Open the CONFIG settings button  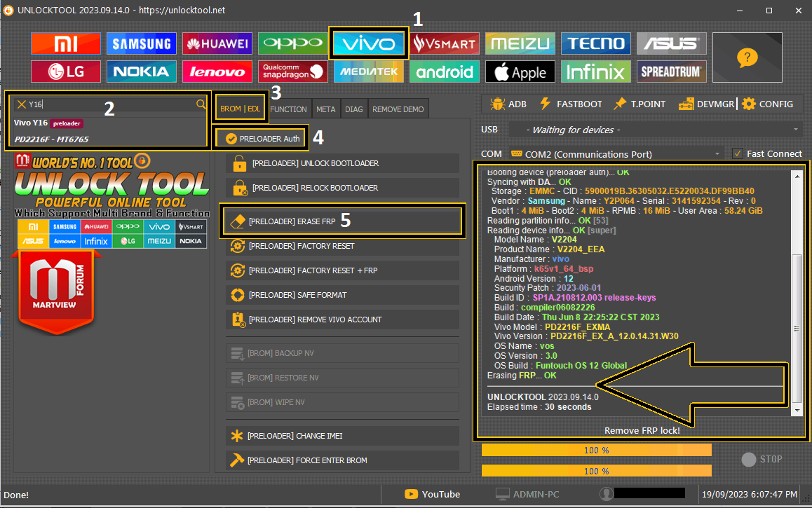coord(768,104)
